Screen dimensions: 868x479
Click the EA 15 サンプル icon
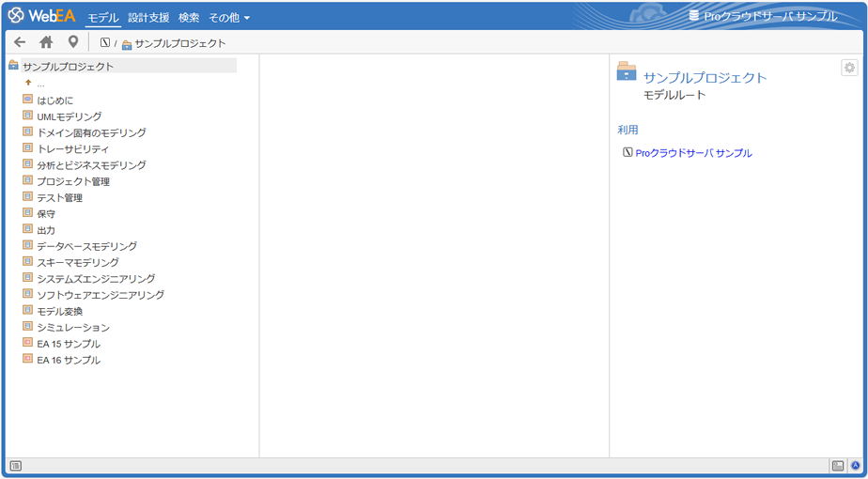27,342
